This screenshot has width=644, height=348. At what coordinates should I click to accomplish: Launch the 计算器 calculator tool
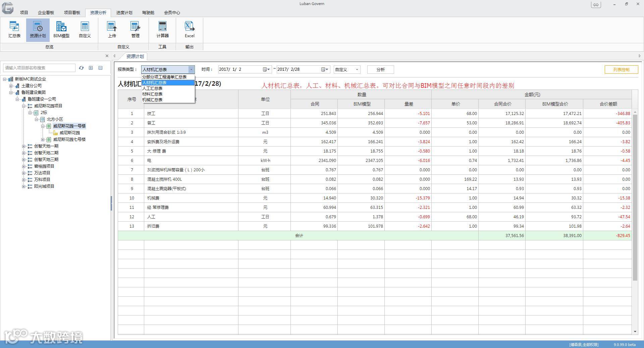[x=162, y=30]
